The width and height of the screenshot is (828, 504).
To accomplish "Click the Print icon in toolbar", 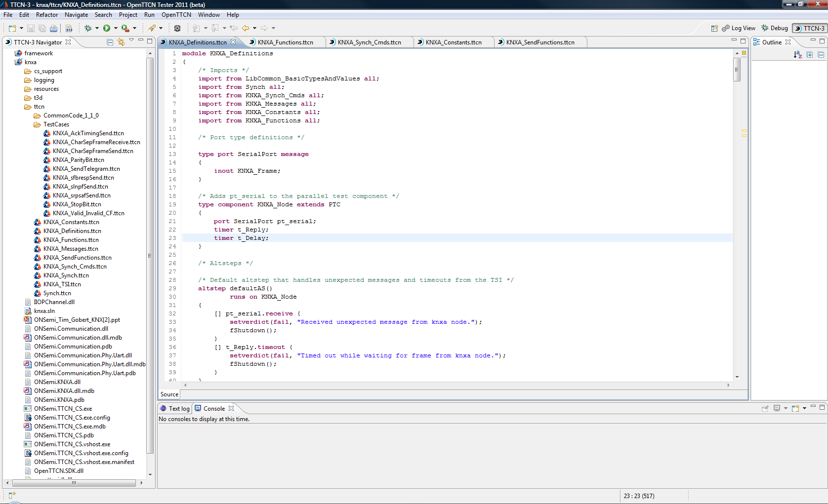I will click(53, 28).
